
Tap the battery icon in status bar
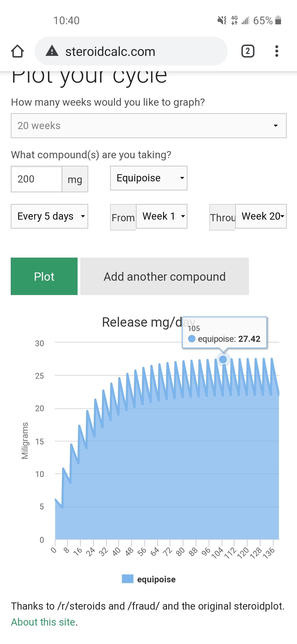coord(278,20)
